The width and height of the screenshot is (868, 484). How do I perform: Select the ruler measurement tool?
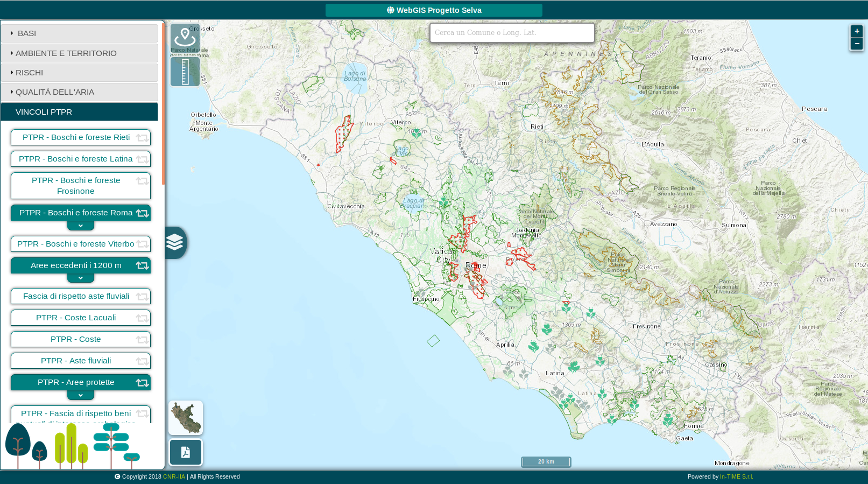185,72
